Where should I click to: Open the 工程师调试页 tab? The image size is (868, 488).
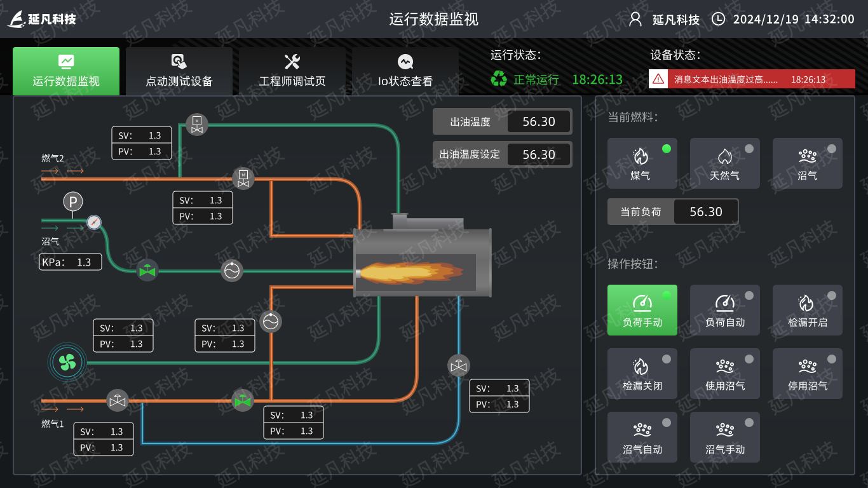coord(292,71)
